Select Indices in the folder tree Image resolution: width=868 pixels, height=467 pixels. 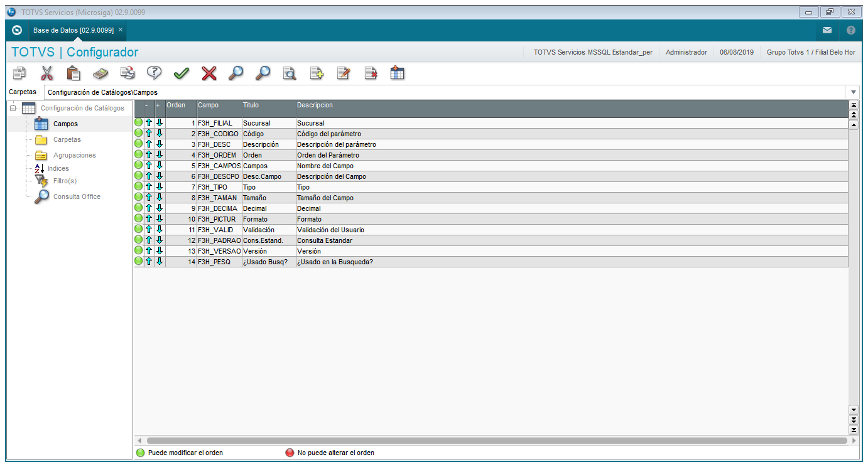[x=58, y=168]
